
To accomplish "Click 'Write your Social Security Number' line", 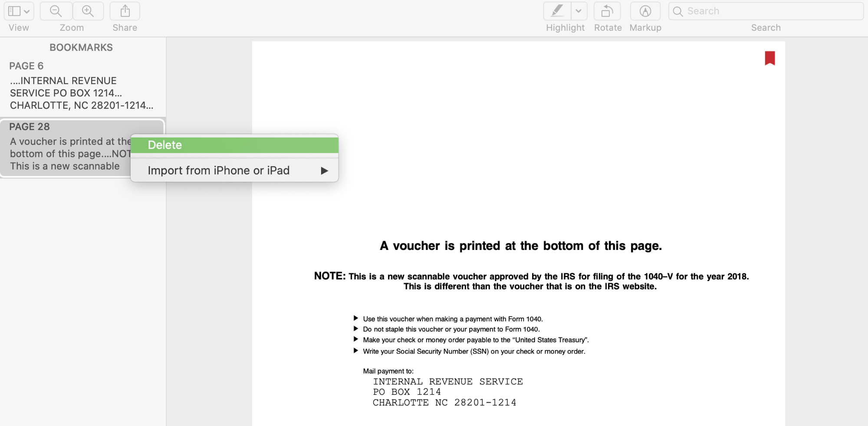I will tap(474, 351).
